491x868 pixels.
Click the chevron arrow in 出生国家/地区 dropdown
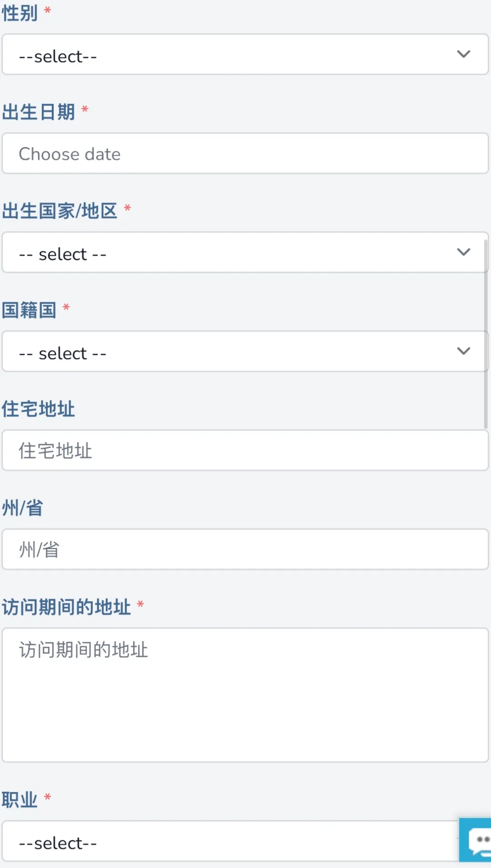[463, 252]
